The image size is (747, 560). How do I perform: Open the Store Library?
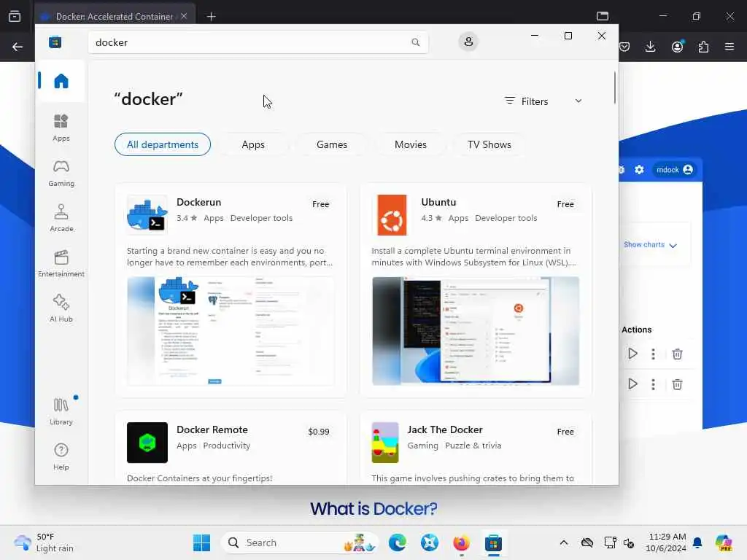pos(61,411)
